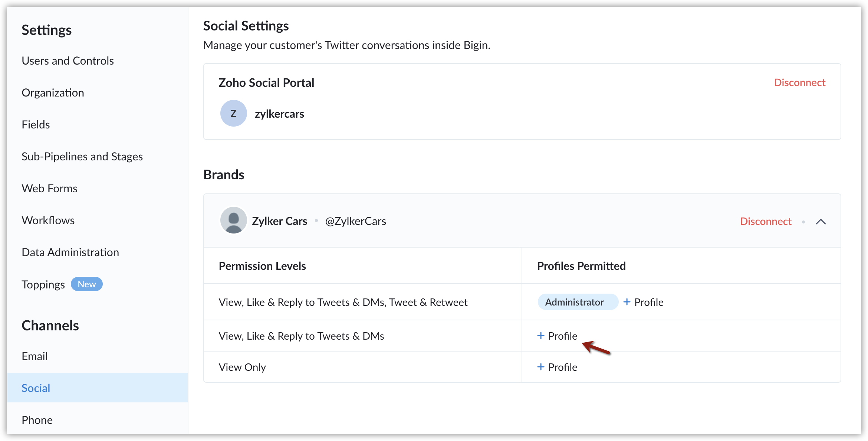
Task: Select the Email channel
Action: (34, 356)
